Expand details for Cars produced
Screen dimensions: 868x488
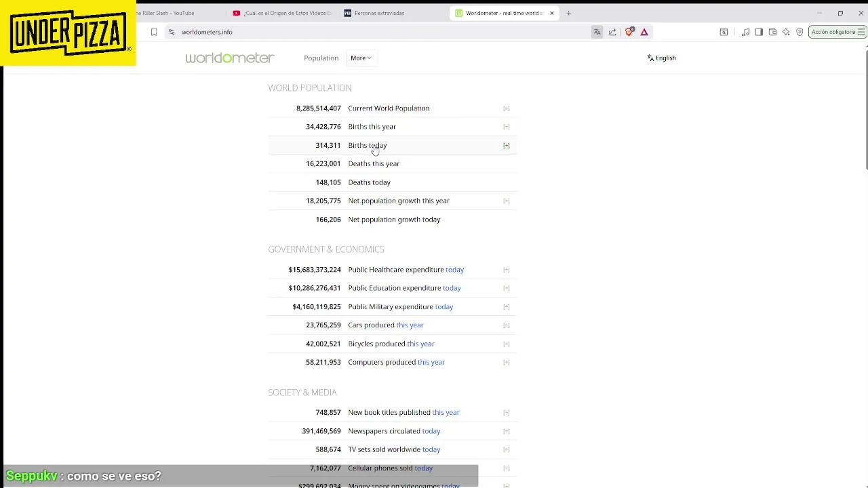pyautogui.click(x=506, y=325)
